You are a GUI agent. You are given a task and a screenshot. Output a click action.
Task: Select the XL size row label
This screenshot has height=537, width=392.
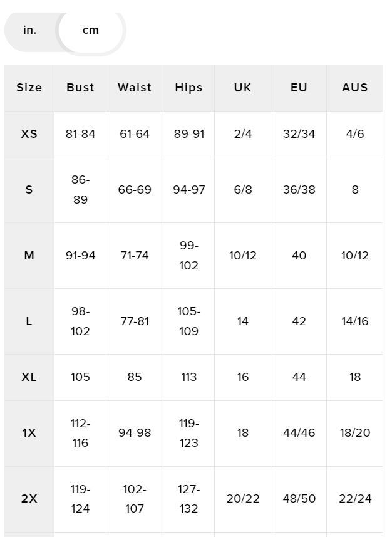coord(29,377)
